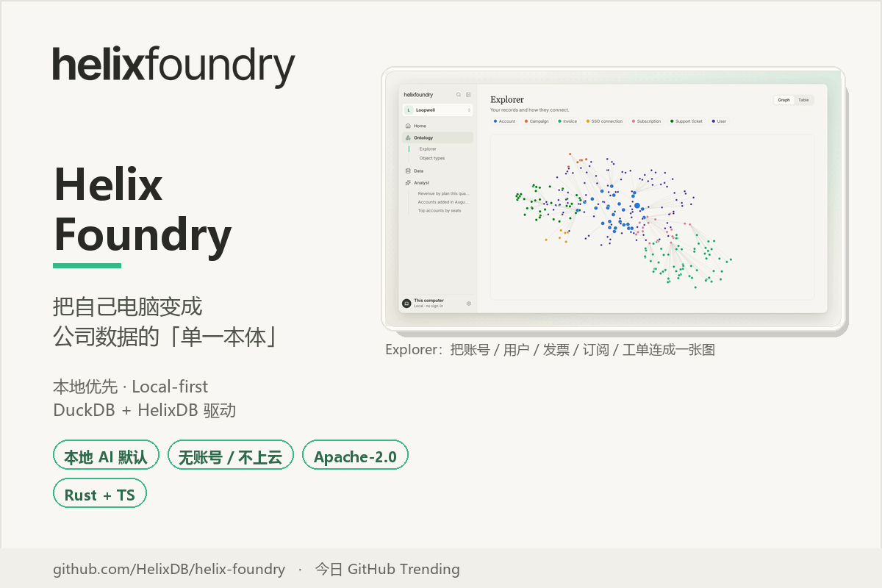
Task: Toggle the Campaign type filter chip
Action: coord(537,121)
